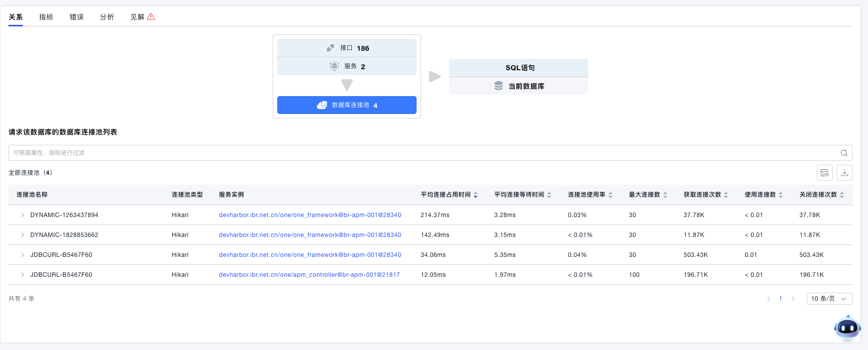Sort by 最大连接数 column

tap(665, 195)
